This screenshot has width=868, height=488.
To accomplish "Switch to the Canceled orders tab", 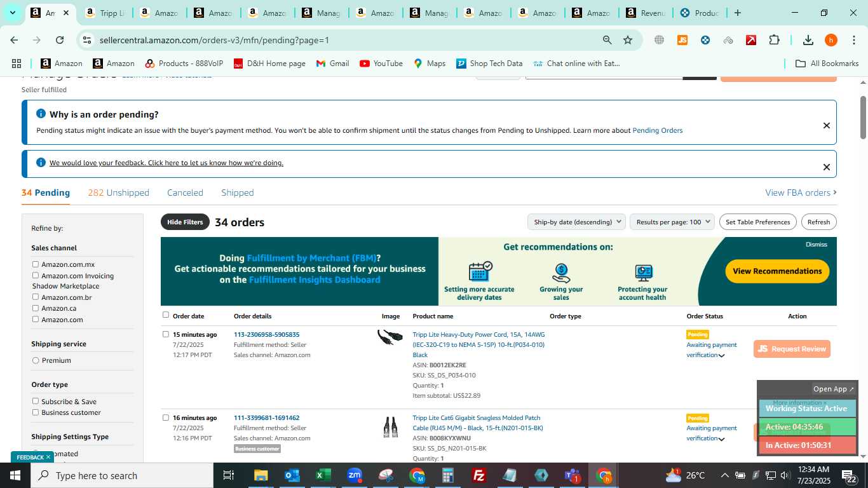I will [185, 193].
